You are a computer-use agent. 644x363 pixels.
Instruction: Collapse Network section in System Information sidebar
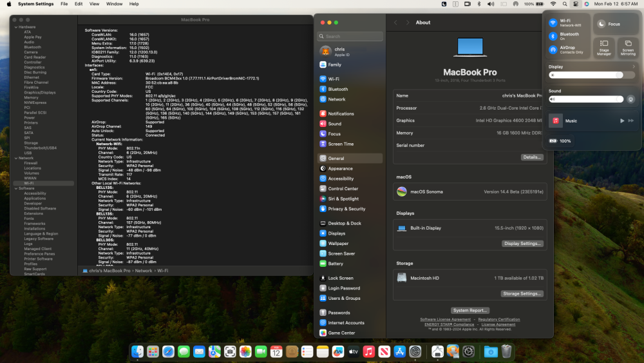[x=16, y=158]
